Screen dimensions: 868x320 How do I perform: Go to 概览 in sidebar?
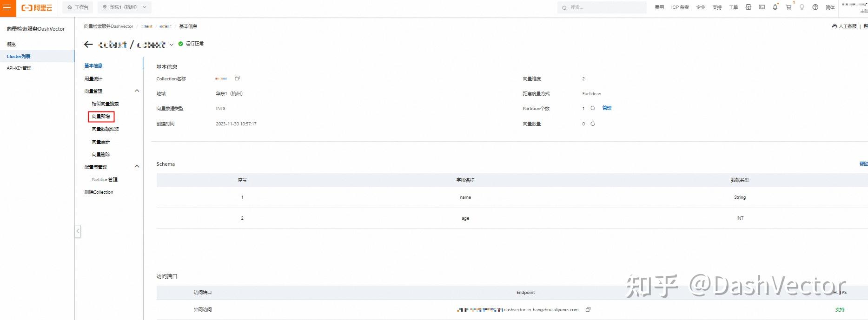coord(11,44)
